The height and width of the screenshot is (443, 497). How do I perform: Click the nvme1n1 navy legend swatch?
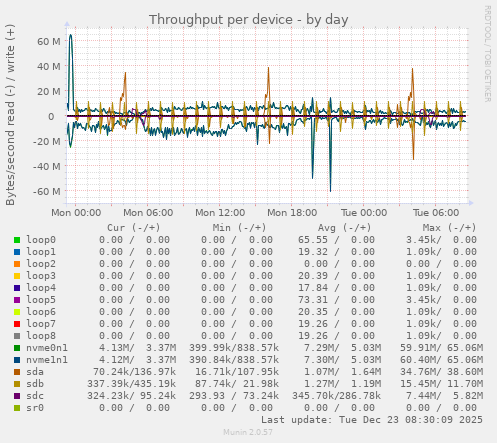(17, 360)
